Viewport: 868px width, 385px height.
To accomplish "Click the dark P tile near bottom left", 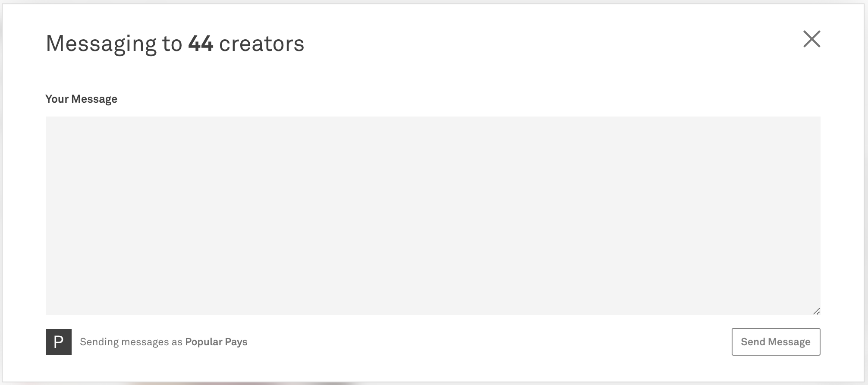I will [x=58, y=341].
